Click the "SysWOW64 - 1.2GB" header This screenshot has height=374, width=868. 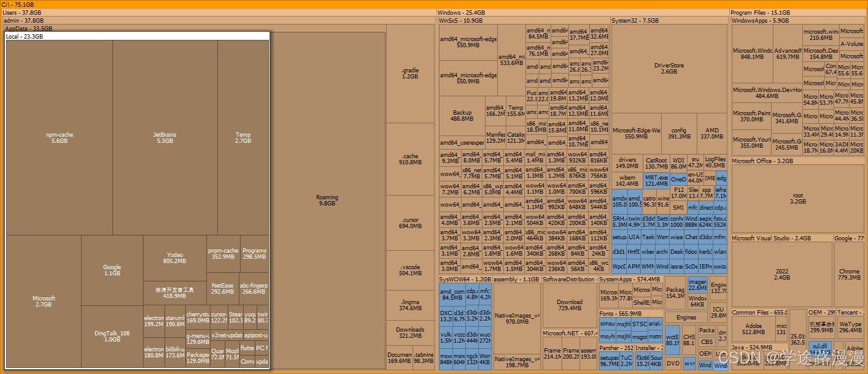click(465, 279)
